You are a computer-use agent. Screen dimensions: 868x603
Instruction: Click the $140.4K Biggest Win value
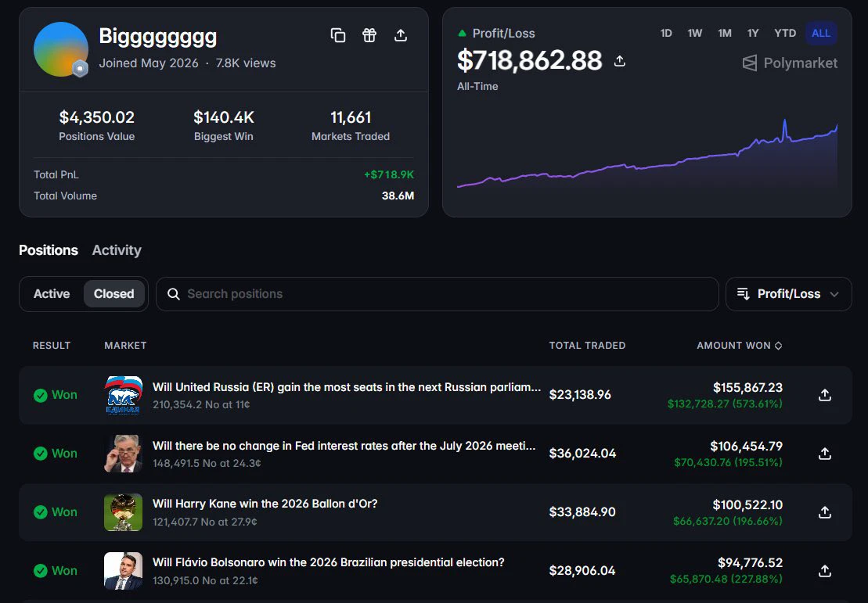tap(224, 117)
